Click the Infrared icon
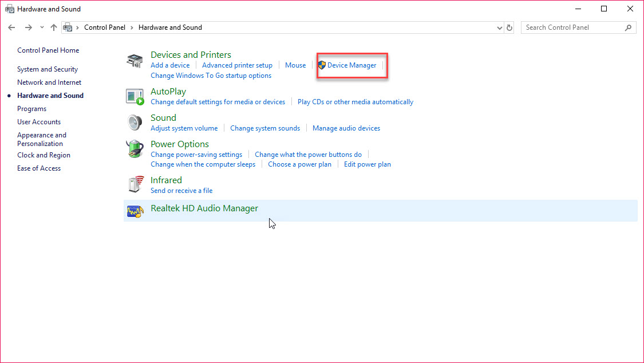The image size is (644, 363). click(x=135, y=184)
